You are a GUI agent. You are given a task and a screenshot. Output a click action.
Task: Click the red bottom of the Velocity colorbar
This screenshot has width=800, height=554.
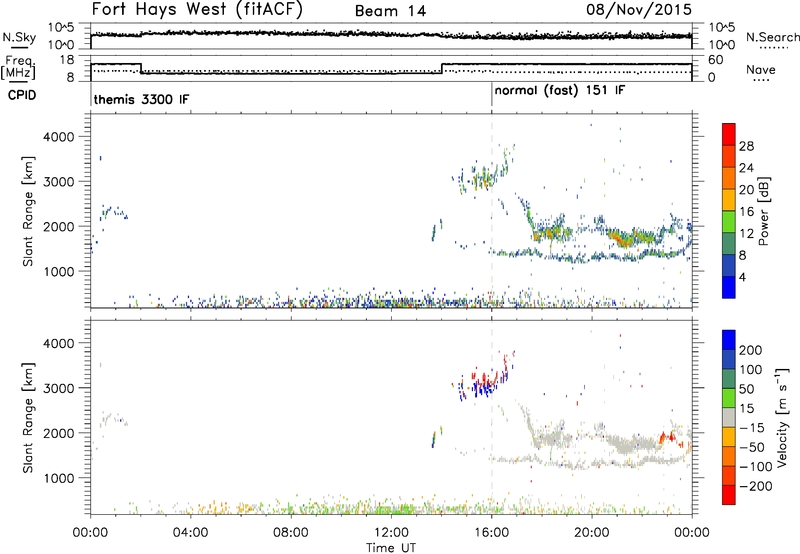coord(729,495)
